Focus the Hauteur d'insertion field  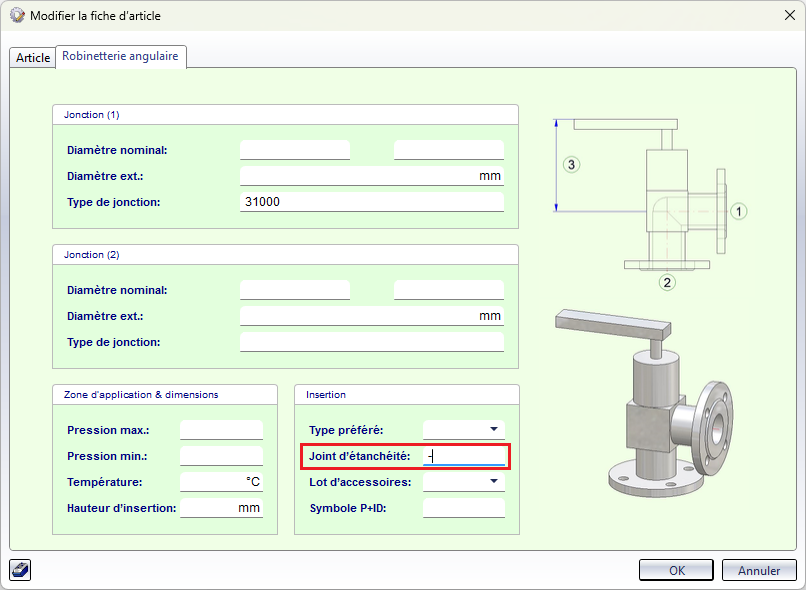click(x=221, y=508)
